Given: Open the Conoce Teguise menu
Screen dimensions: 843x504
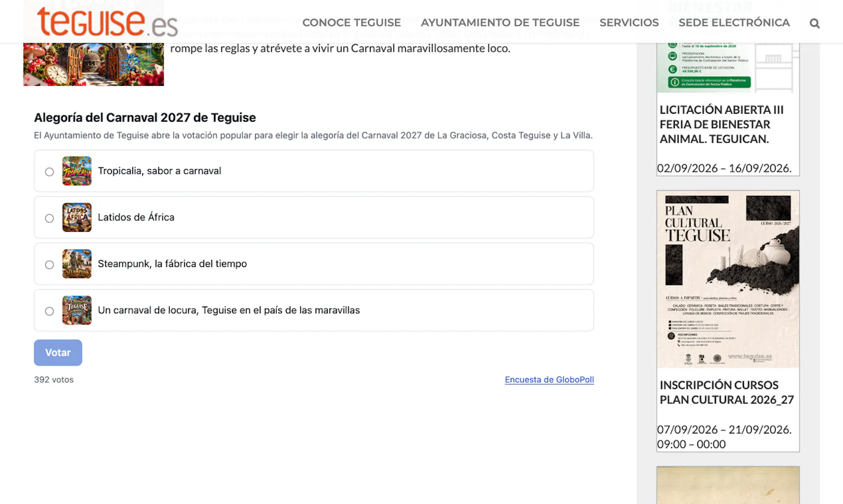Looking at the screenshot, I should tap(351, 23).
